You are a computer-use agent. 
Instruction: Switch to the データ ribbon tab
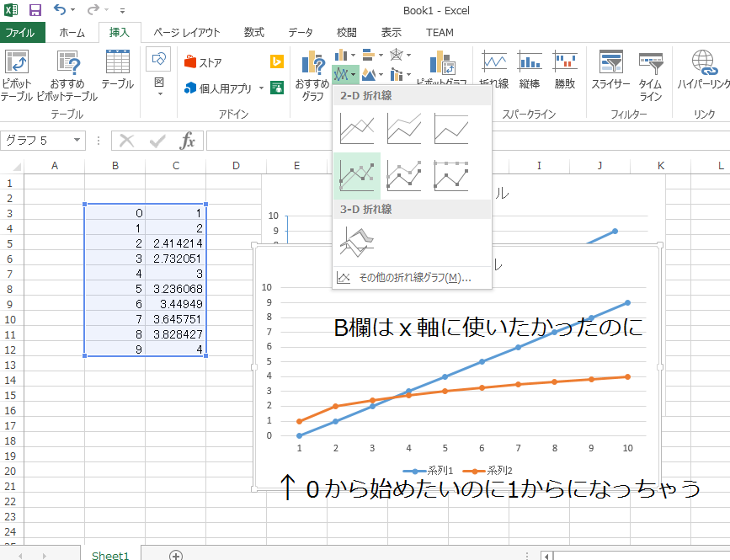click(x=300, y=32)
